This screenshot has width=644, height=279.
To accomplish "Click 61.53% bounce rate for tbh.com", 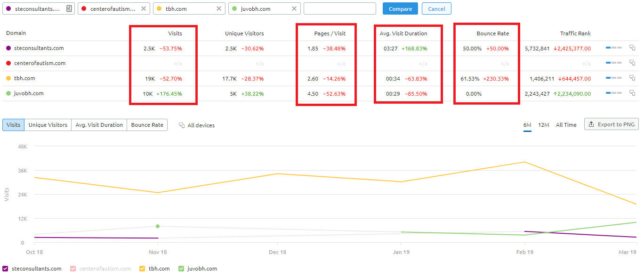I will (471, 79).
